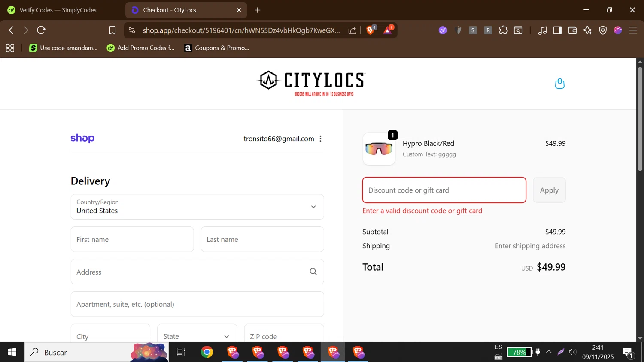The image size is (644, 362).
Task: Open the 'Add Promo Codes f...' bookmark
Action: click(140, 48)
